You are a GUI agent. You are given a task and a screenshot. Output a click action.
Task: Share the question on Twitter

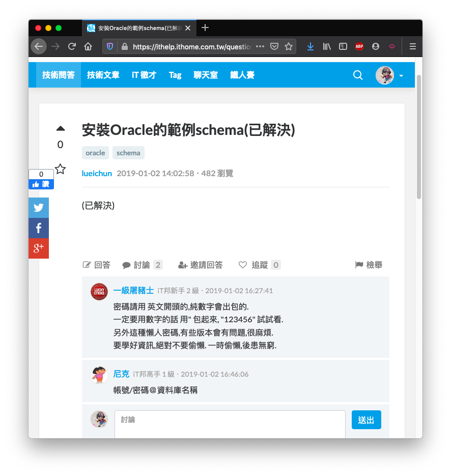39,208
